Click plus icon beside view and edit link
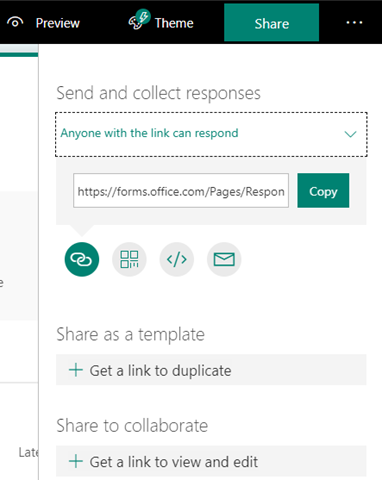 coord(76,461)
